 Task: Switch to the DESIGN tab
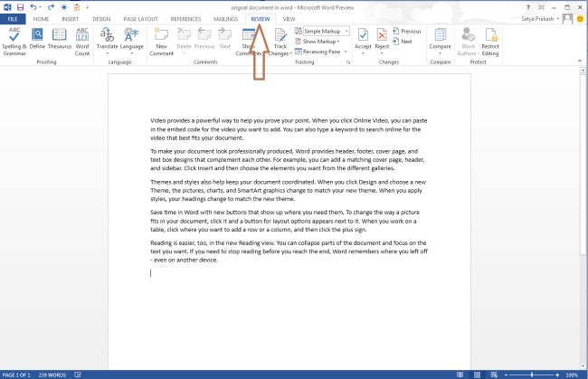[x=101, y=19]
